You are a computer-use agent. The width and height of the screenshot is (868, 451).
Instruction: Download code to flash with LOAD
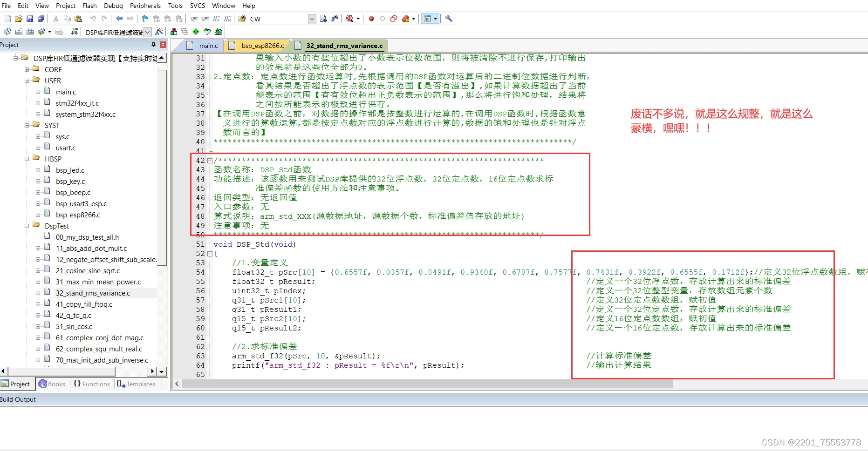74,32
